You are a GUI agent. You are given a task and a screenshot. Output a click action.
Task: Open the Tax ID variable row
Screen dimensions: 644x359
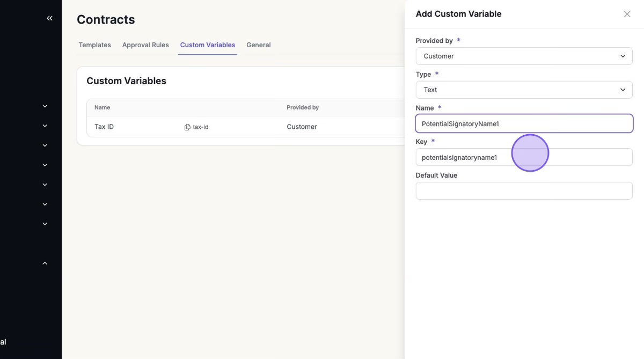(104, 127)
